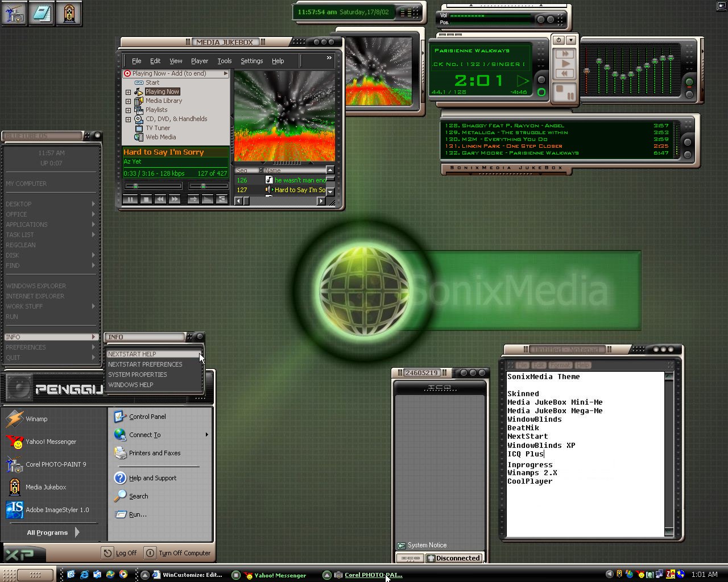Open the down-arrow menu on SonixMedia player

[x=570, y=40]
